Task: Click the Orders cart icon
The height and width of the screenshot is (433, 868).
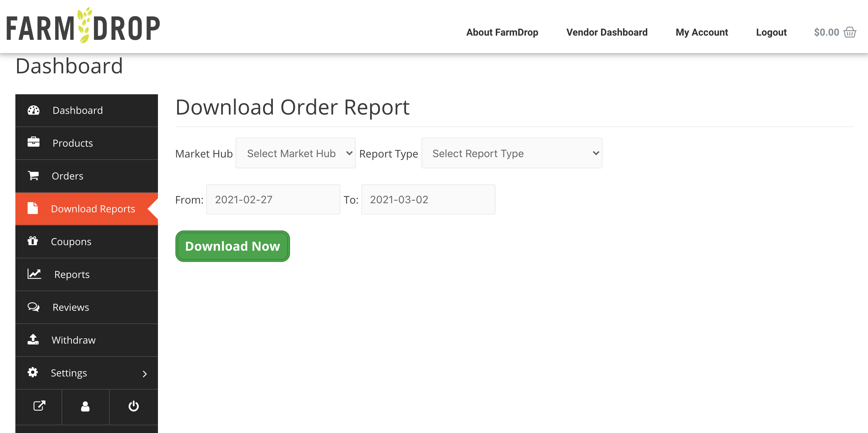Action: coord(34,175)
